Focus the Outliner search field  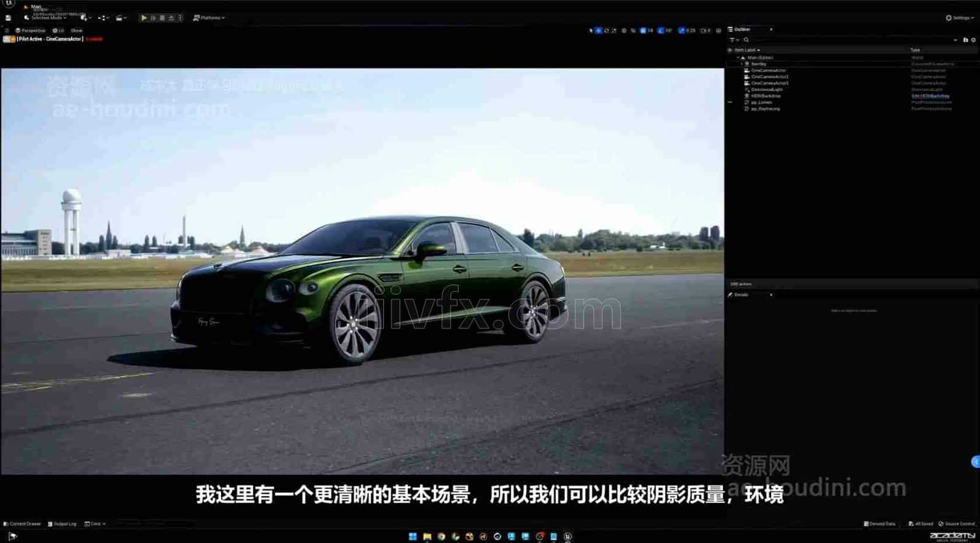(850, 40)
